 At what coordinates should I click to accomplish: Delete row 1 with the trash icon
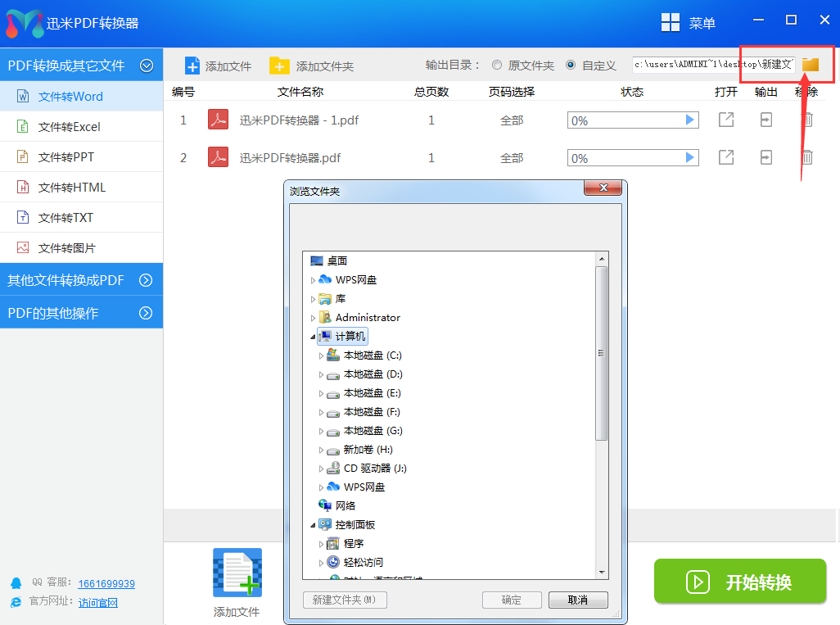806,120
